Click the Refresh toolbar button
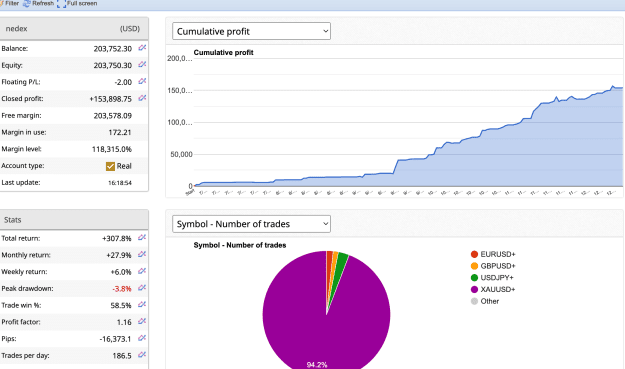Screen dimensions: 625x369 [39, 3]
